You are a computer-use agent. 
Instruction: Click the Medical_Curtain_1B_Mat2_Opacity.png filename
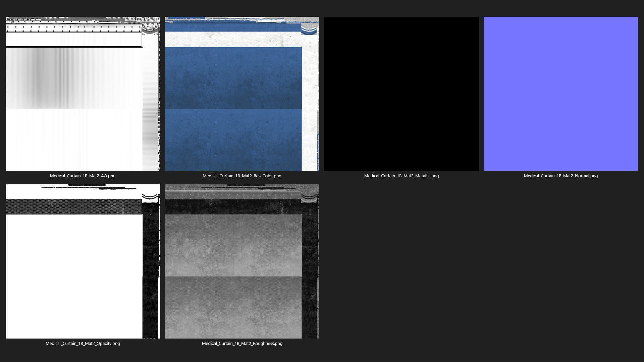pos(83,343)
